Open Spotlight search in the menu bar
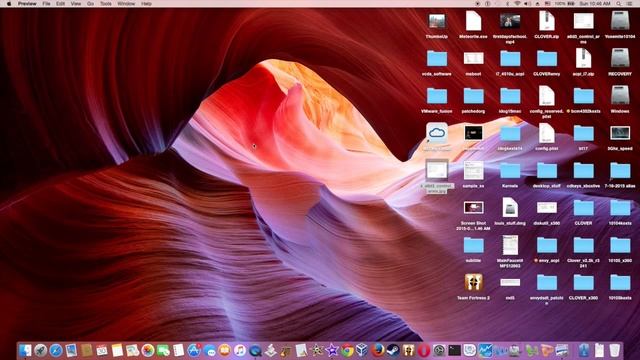640x360 pixels. pyautogui.click(x=619, y=4)
